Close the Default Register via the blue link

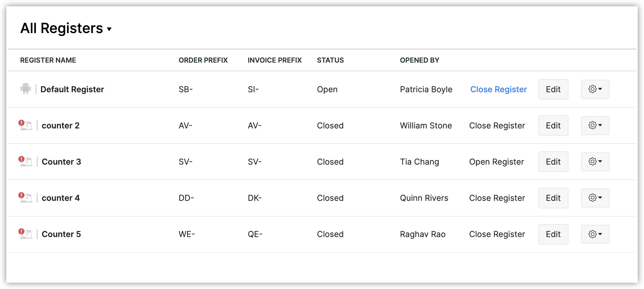(x=498, y=89)
